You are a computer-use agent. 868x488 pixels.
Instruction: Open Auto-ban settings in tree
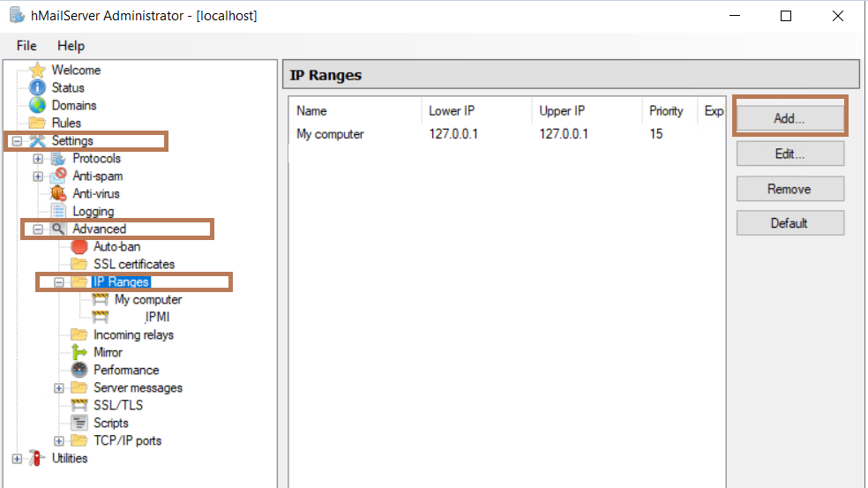tap(116, 246)
